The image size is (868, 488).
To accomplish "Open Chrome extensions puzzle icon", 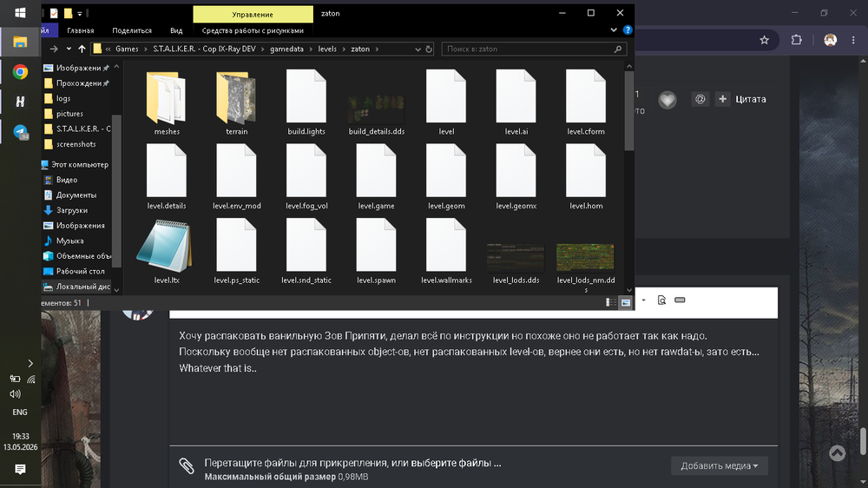I will [797, 40].
